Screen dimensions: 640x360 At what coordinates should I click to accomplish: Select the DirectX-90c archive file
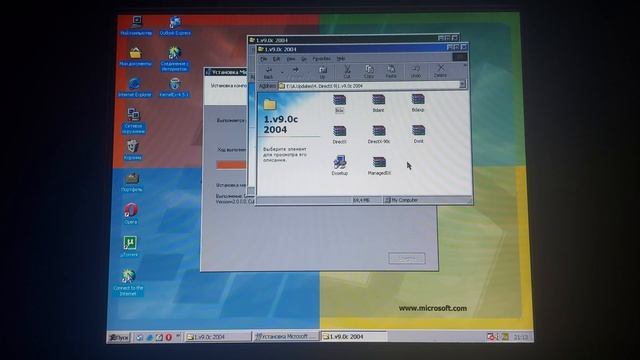point(379,134)
